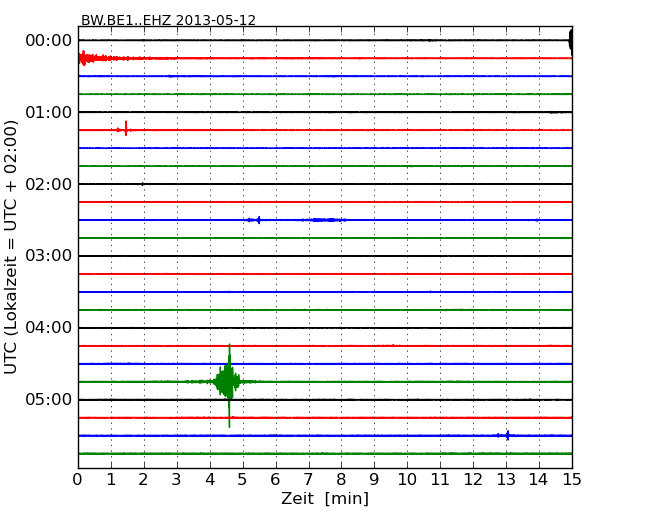Click the UTC Lokalzeit vertical axis label
650x520 pixels.
pyautogui.click(x=10, y=247)
